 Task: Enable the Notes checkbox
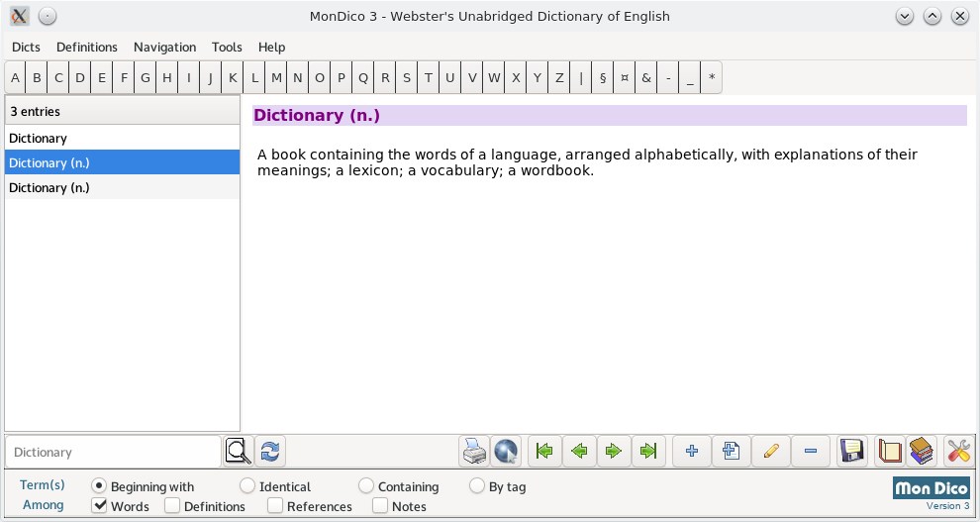[380, 506]
